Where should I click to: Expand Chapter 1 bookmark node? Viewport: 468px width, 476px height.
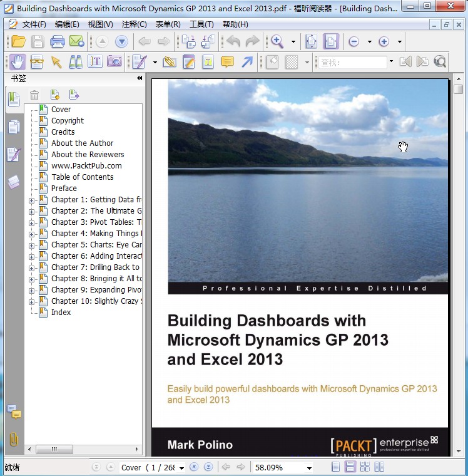click(x=31, y=200)
